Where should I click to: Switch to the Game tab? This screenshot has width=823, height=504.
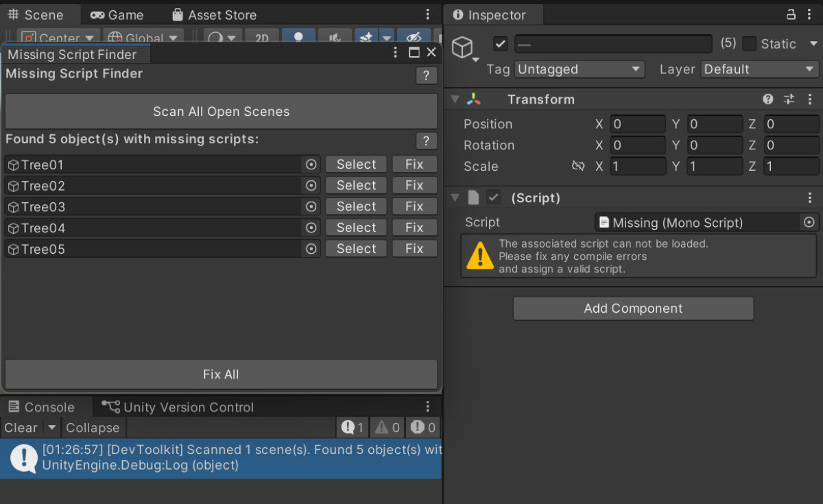[x=117, y=14]
